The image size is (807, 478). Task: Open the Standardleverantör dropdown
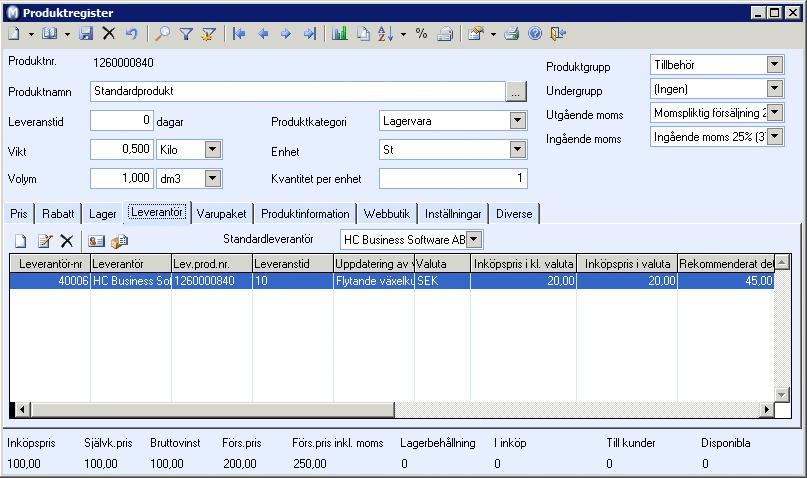click(474, 239)
